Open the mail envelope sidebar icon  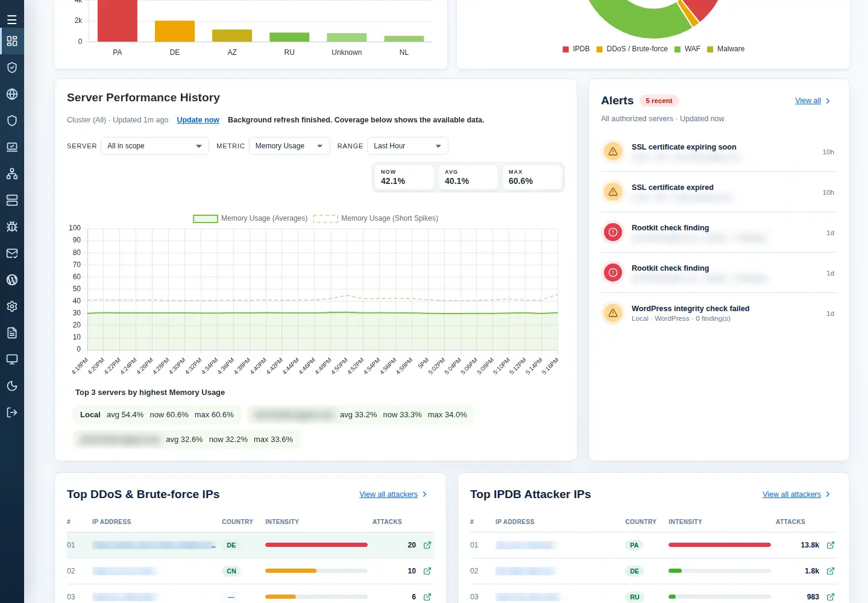coord(12,253)
